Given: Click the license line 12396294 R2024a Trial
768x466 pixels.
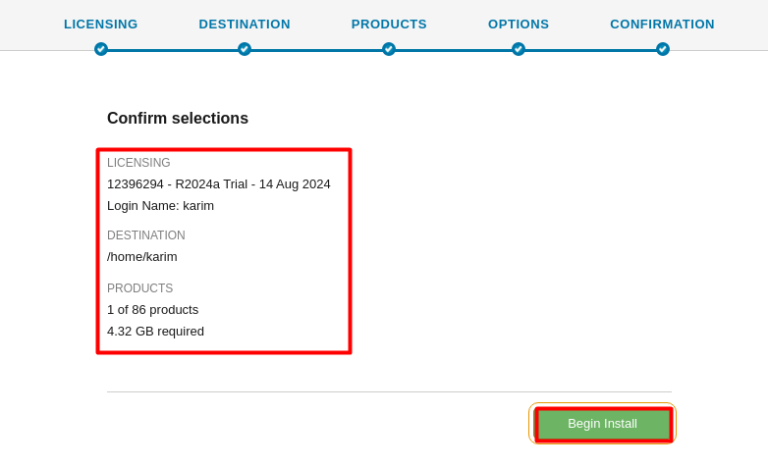Looking at the screenshot, I should [x=218, y=184].
